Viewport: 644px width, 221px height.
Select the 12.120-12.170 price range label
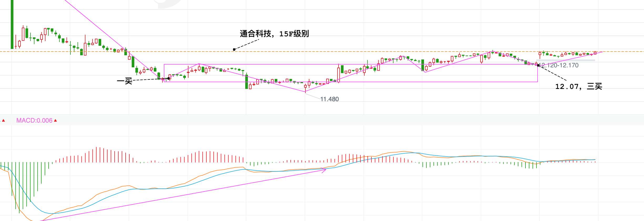(559, 65)
